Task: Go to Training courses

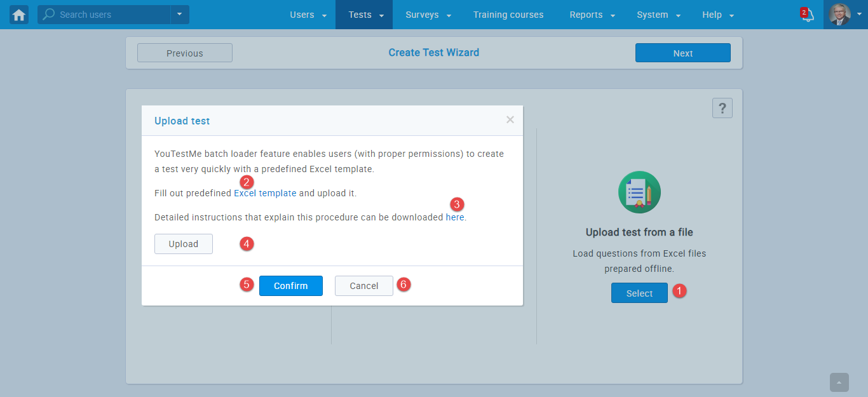Action: [508, 15]
